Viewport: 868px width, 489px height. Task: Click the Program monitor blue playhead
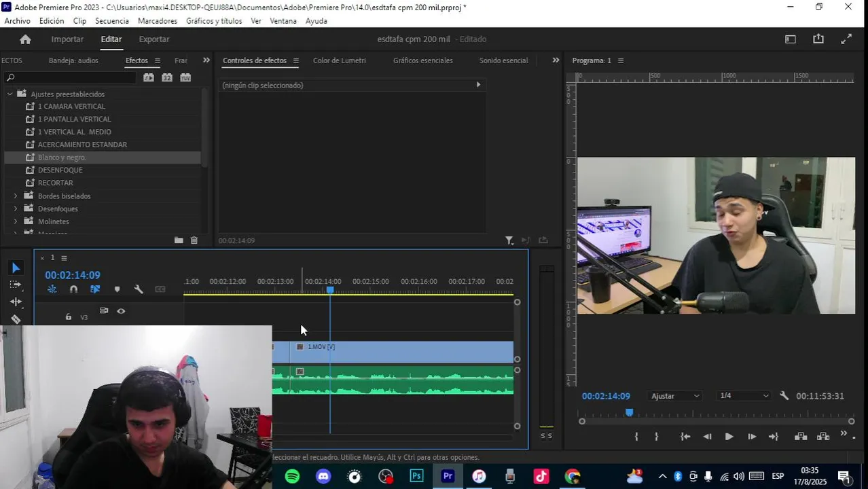pyautogui.click(x=629, y=412)
